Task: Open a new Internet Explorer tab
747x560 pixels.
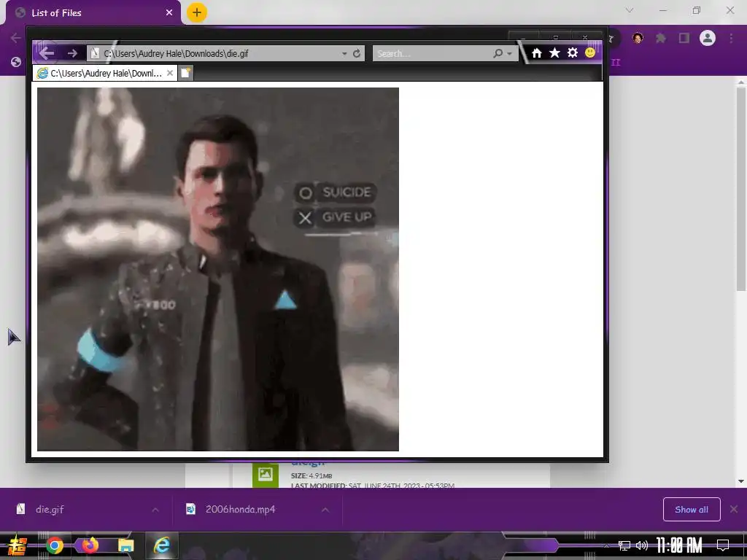Action: tap(186, 73)
